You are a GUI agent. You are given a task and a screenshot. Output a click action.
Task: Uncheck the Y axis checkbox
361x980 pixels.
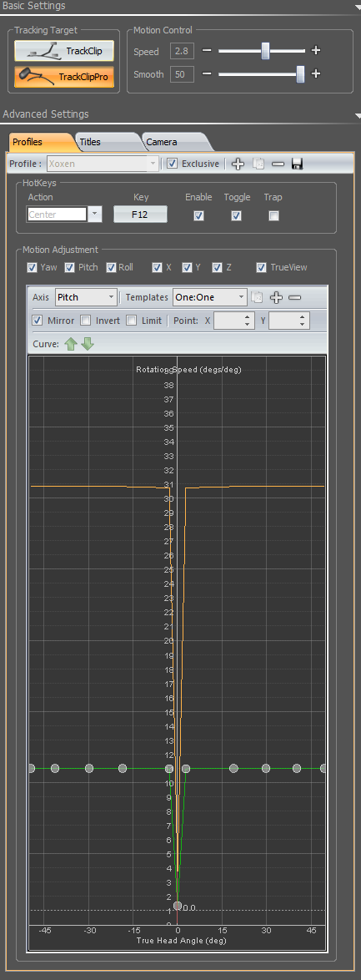pyautogui.click(x=187, y=267)
